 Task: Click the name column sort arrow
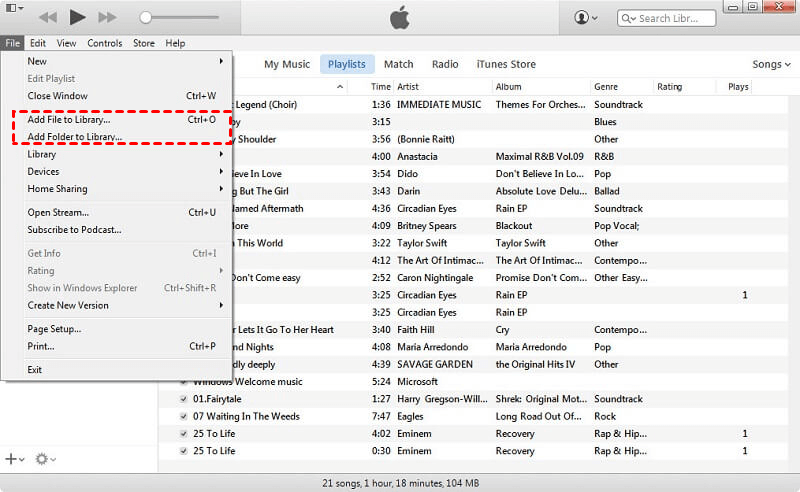(x=340, y=87)
